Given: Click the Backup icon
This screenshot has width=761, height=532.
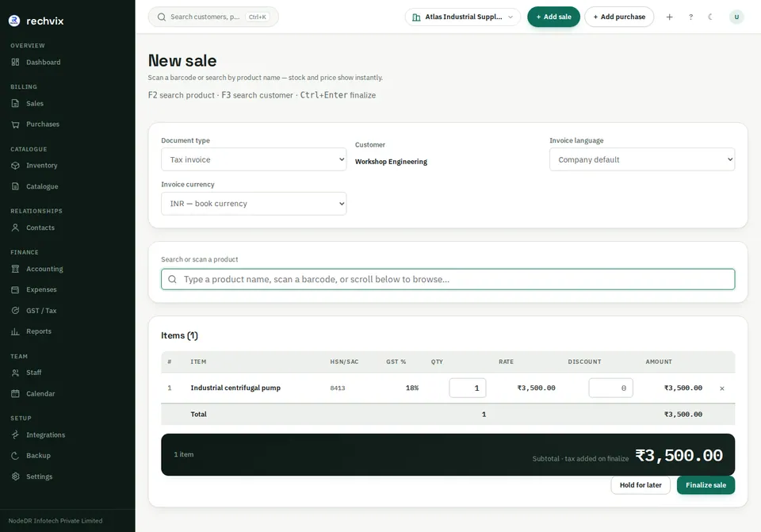Looking at the screenshot, I should pos(16,456).
